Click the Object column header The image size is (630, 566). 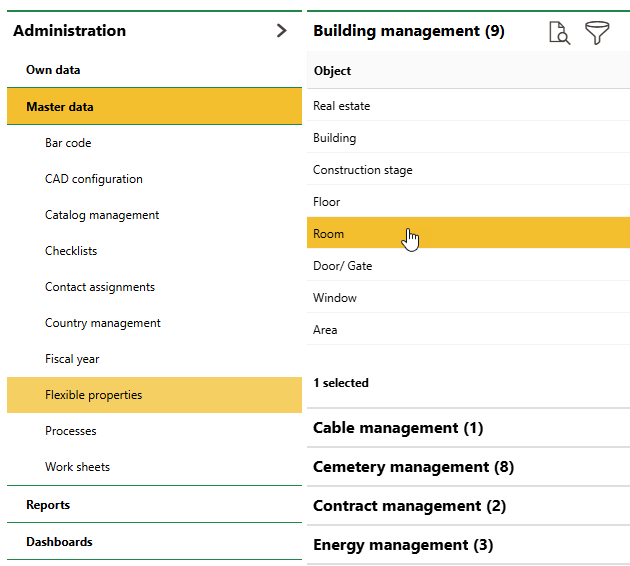click(333, 71)
